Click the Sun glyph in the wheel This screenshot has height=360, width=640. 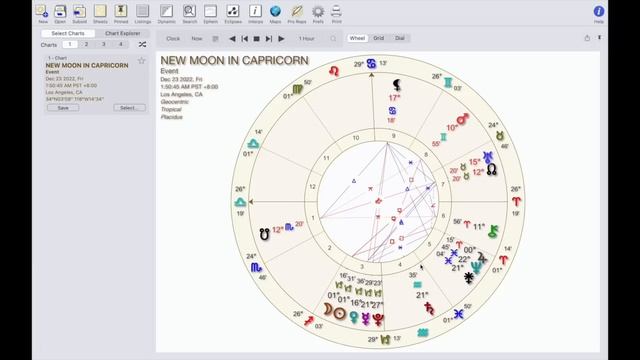(x=340, y=313)
